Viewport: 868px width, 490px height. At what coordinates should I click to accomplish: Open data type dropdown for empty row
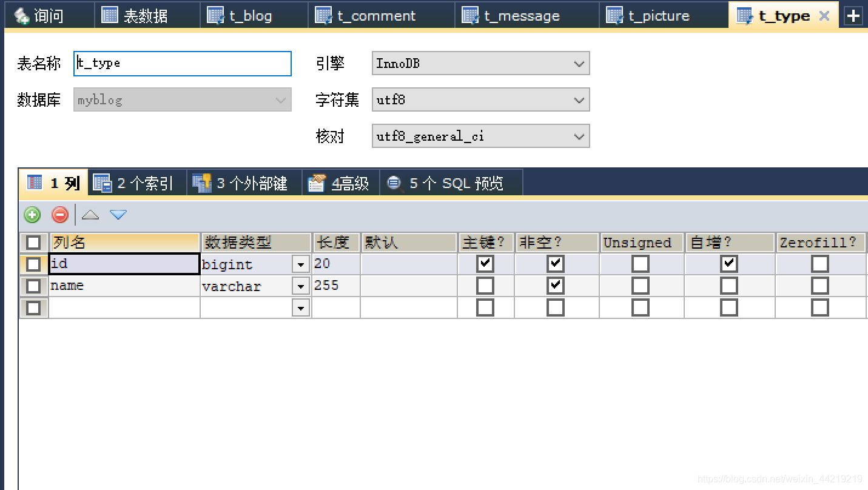301,308
